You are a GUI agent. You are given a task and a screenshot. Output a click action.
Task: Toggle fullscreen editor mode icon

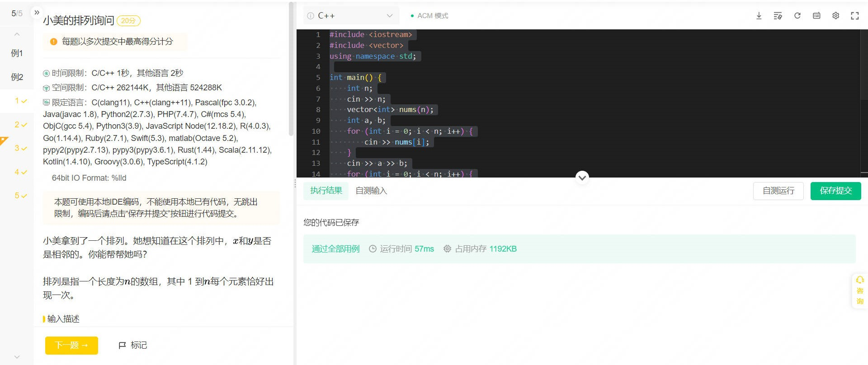(x=855, y=16)
